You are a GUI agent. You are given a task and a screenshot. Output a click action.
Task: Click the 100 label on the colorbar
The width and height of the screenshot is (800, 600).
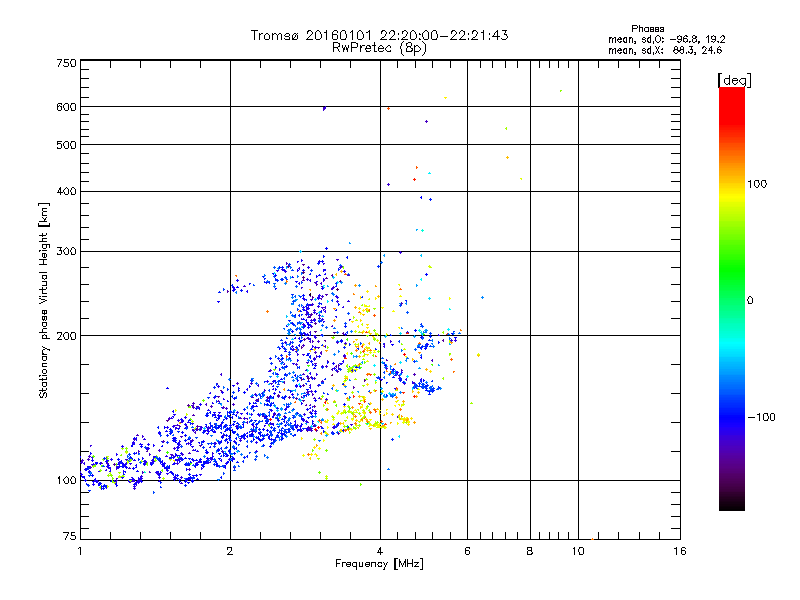coord(757,184)
